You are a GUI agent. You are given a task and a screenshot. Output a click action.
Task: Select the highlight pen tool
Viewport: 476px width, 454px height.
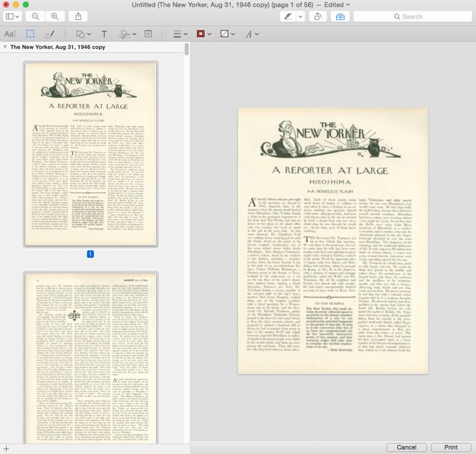point(288,16)
